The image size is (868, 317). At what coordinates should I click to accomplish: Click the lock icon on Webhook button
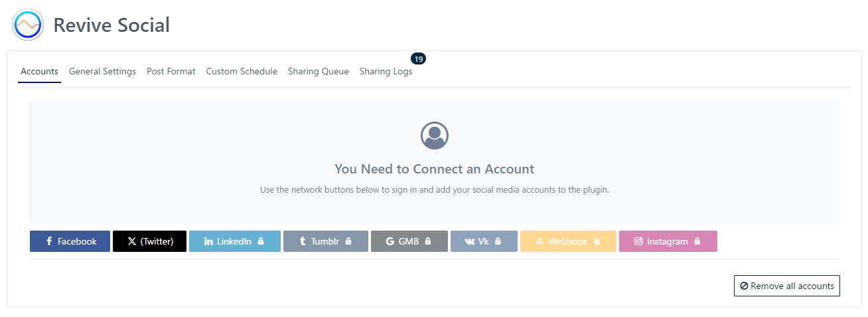pyautogui.click(x=597, y=241)
